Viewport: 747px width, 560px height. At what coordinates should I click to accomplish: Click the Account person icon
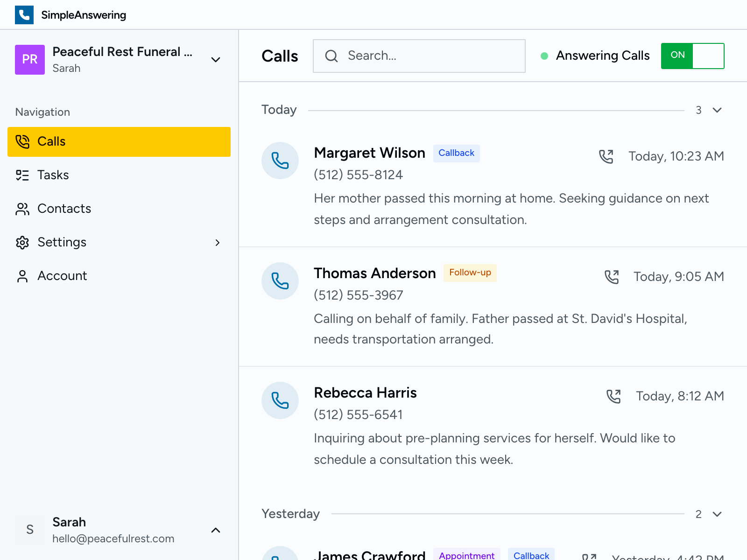click(x=22, y=276)
